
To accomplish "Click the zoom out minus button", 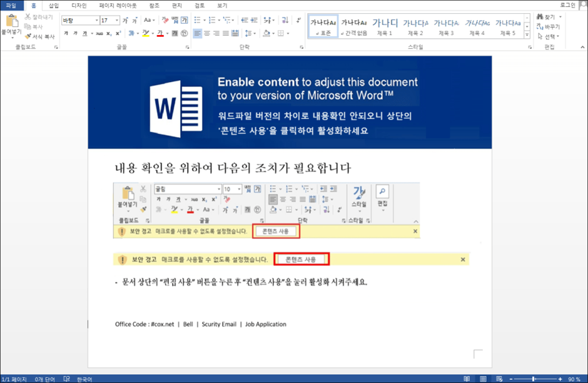I will (511, 379).
